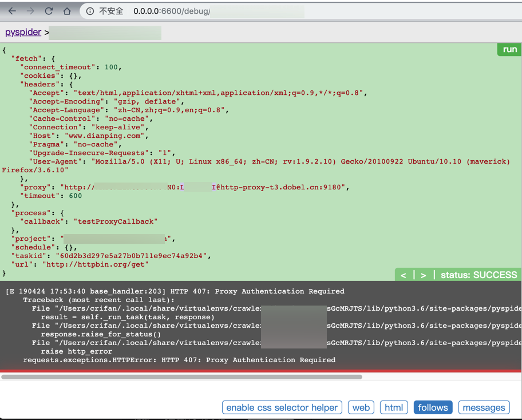
Task: Go to next task with the > arrow
Action: coord(423,275)
